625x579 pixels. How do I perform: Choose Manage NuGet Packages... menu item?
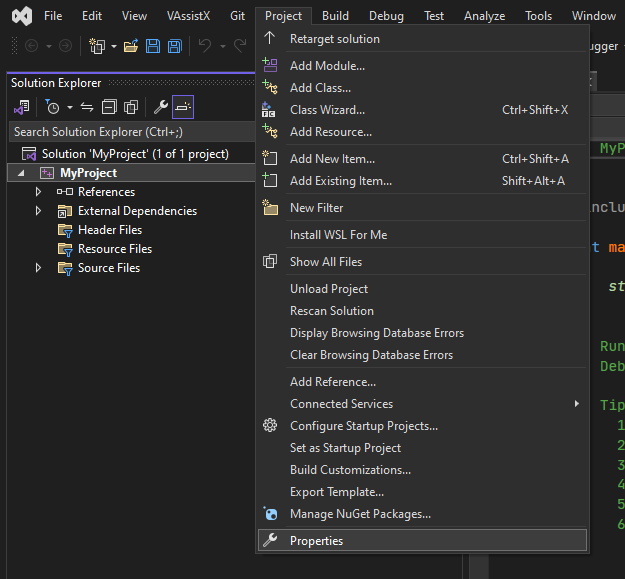(x=423, y=514)
